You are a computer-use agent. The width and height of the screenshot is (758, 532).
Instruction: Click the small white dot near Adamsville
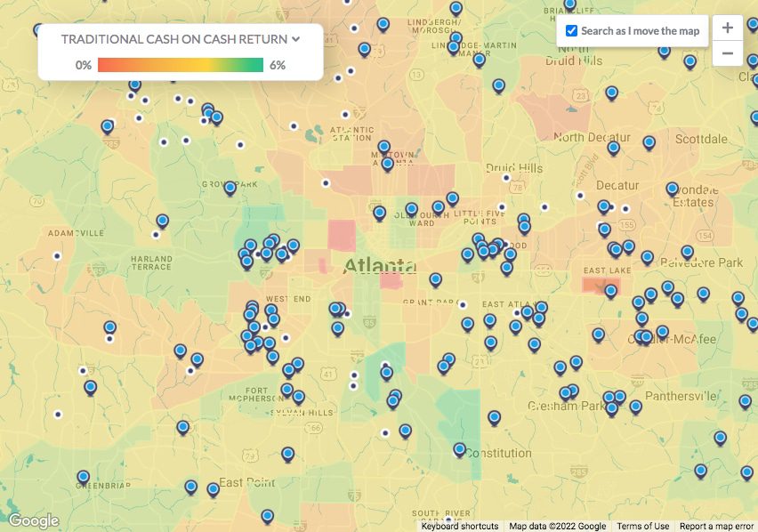click(58, 255)
